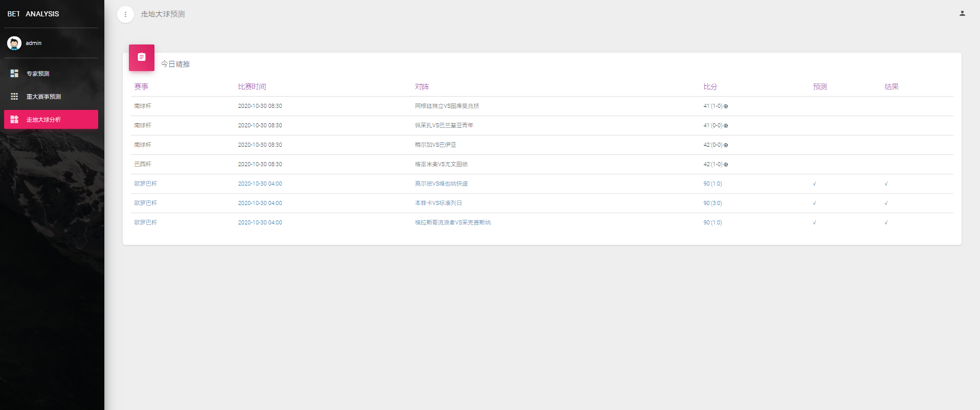Image resolution: width=980 pixels, height=410 pixels.
Task: Click score 90'(1:0) in the 格拉斯哥流浪者 row
Action: click(x=712, y=223)
